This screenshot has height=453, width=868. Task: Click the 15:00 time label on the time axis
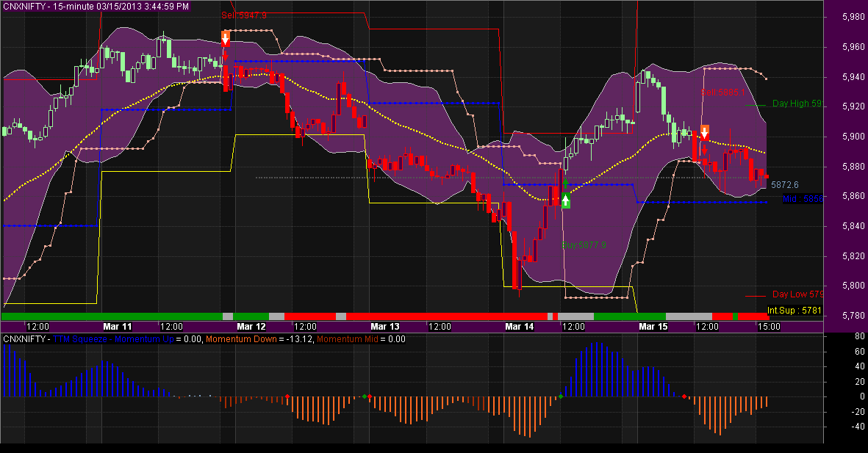pyautogui.click(x=769, y=326)
